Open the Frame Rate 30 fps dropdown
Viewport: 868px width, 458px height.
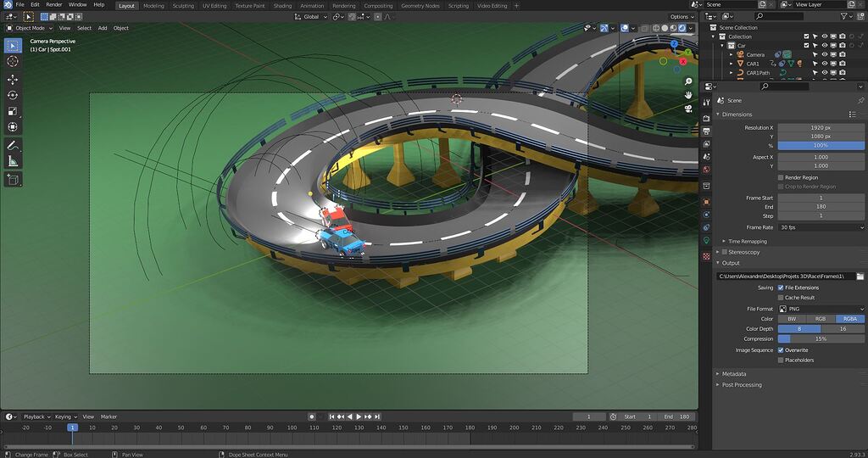[821, 227]
